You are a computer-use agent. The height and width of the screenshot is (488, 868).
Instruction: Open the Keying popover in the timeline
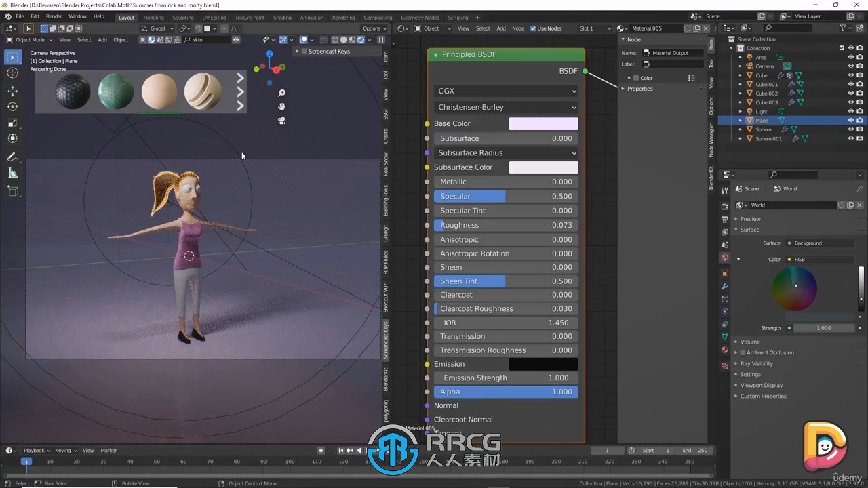(x=66, y=450)
